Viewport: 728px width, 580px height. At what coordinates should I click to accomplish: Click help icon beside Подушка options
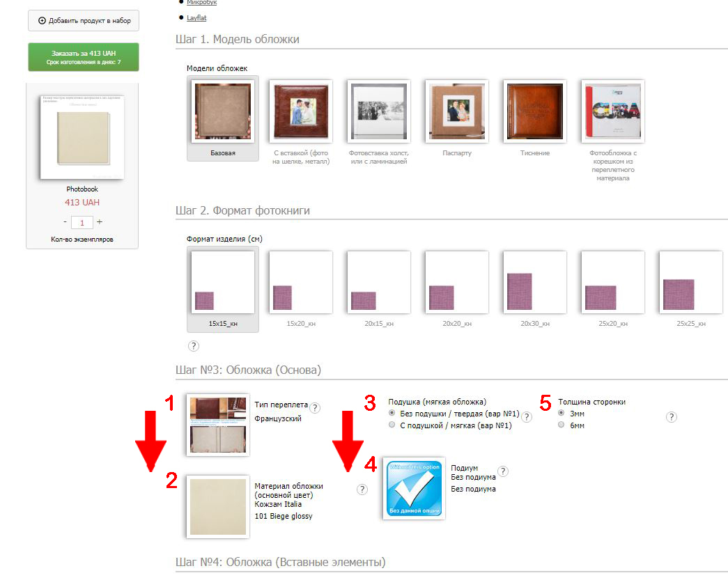(x=527, y=417)
